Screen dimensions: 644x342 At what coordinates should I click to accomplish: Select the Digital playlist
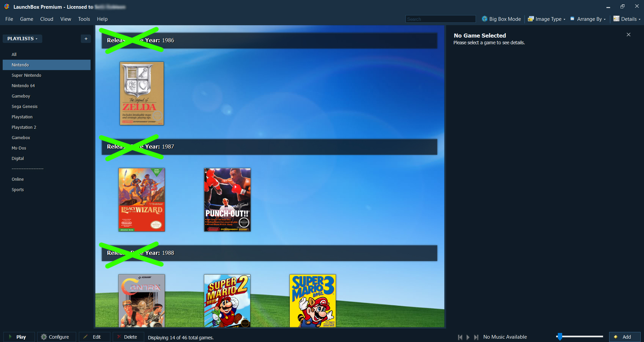tap(47, 158)
